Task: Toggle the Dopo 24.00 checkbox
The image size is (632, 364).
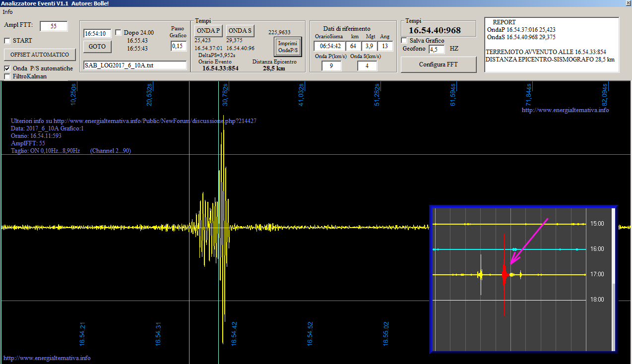Action: [x=118, y=33]
